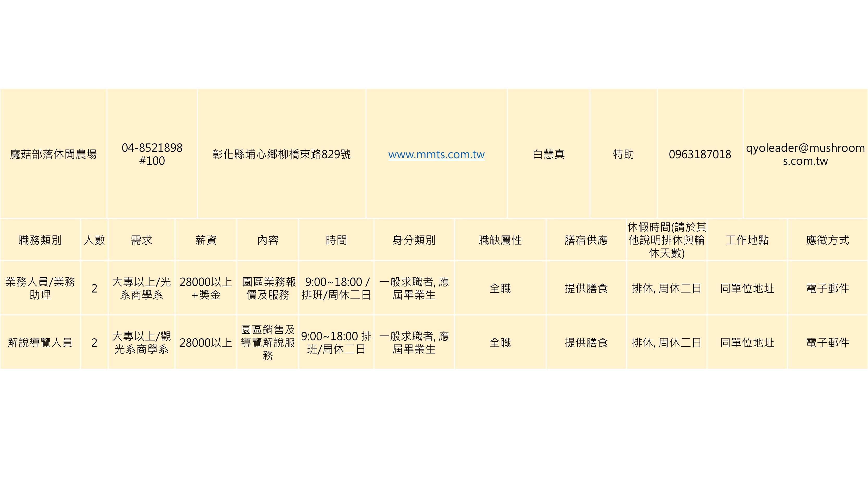Click the 職務類別 column header
Image resolution: width=868 pixels, height=488 pixels.
40,240
